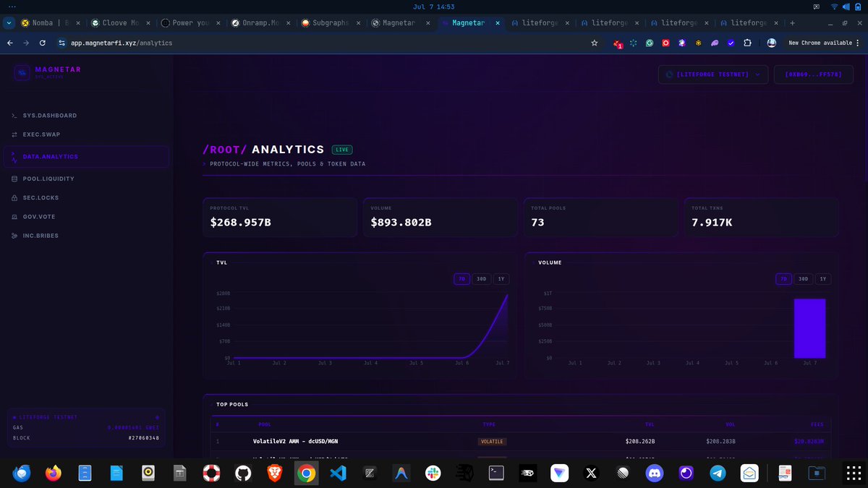Open DATA.ANALYTICS sidebar item
The width and height of the screenshot is (868, 488).
pyautogui.click(x=86, y=157)
